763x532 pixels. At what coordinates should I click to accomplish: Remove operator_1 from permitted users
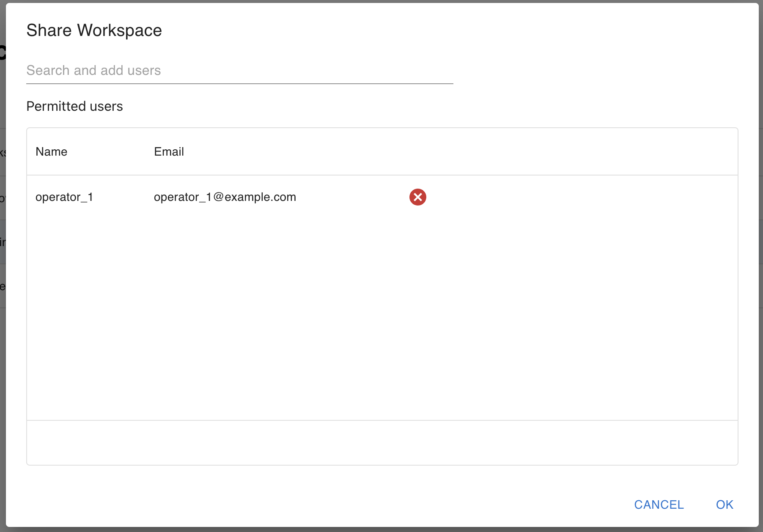[417, 197]
